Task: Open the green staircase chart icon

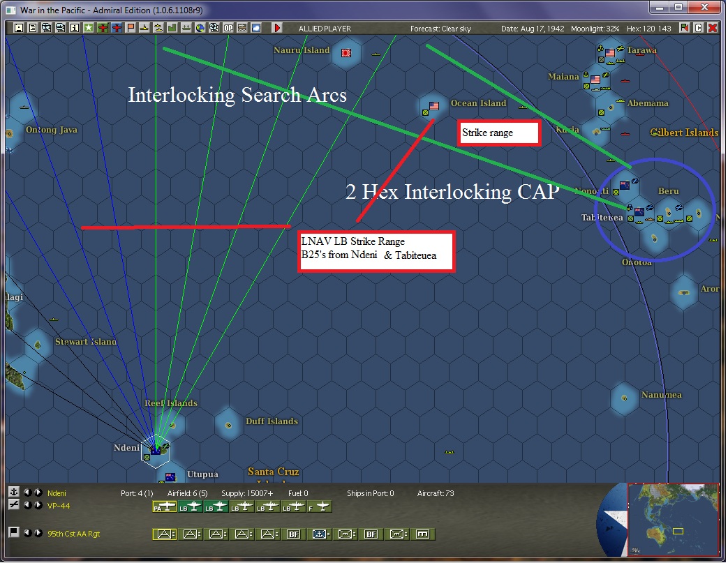Action: click(x=172, y=28)
